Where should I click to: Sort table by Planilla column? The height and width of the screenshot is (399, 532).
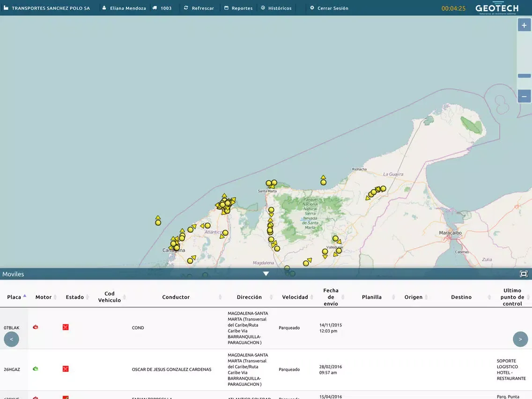(371, 297)
